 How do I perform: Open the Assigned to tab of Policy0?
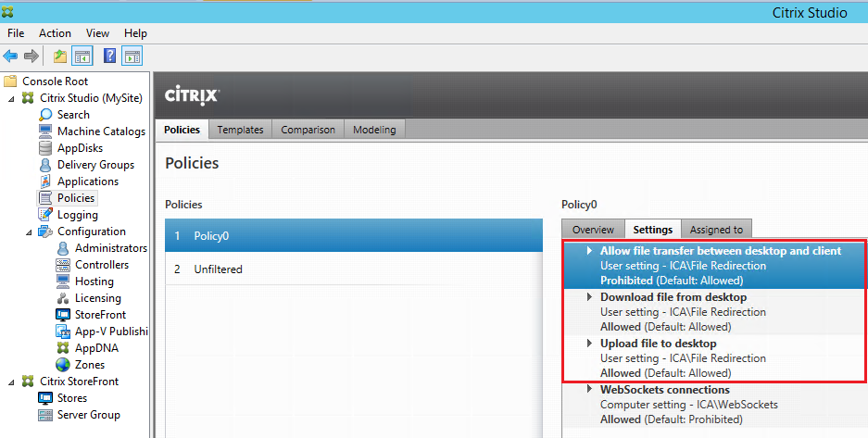(716, 230)
